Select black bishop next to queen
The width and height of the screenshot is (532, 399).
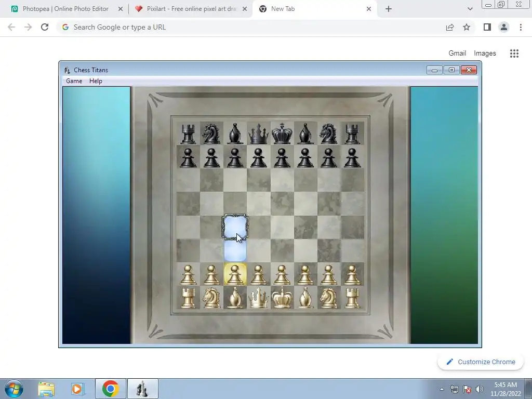pos(235,134)
